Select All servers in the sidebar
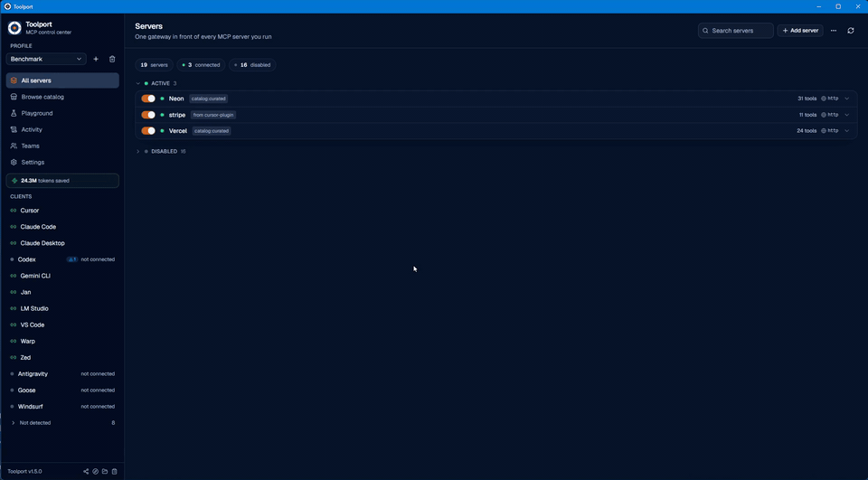Image resolution: width=868 pixels, height=480 pixels. 62,80
